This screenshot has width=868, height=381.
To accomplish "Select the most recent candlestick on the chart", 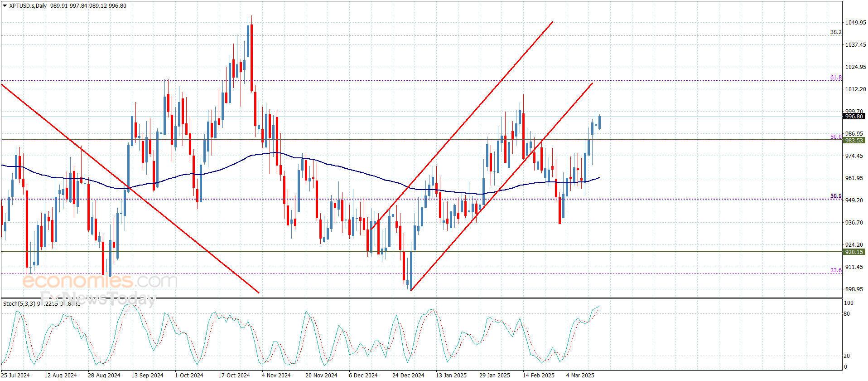I will (599, 122).
